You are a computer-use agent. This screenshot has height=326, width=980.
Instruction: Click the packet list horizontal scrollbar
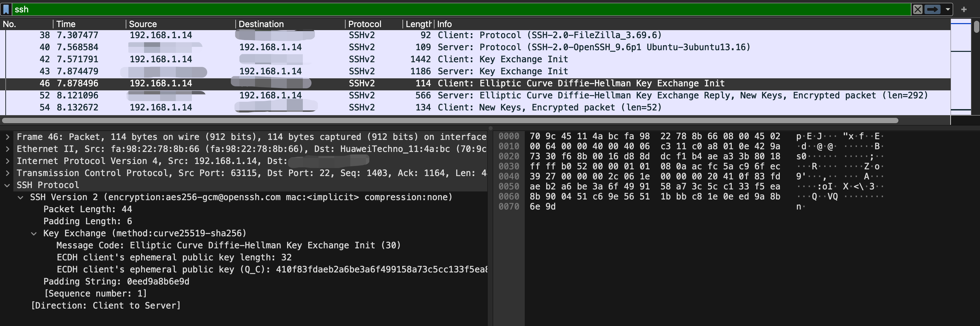tap(450, 120)
